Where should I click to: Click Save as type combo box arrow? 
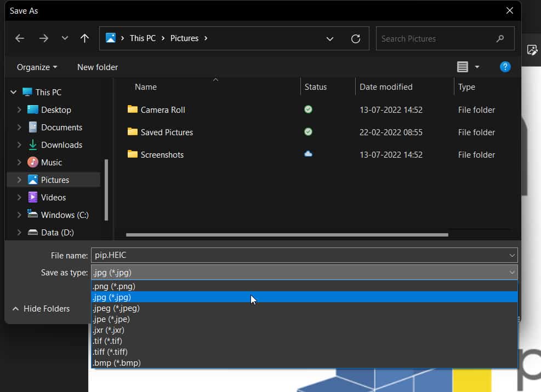coord(512,273)
